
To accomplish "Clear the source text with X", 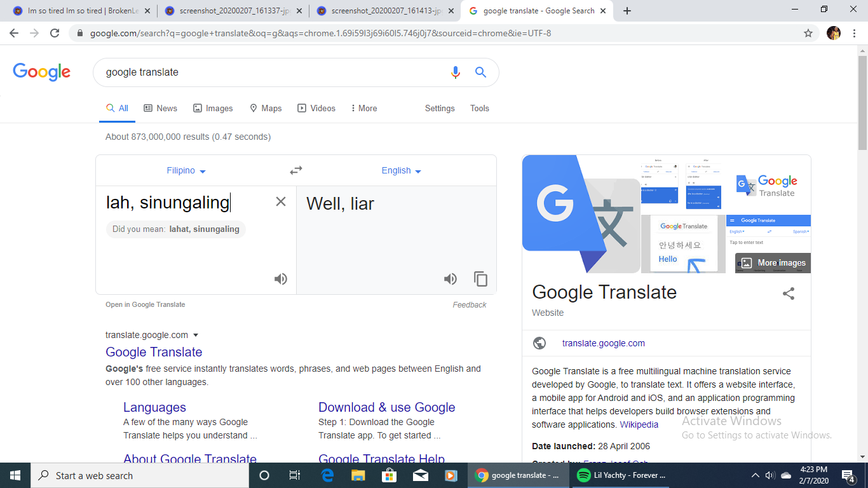I will [x=280, y=201].
